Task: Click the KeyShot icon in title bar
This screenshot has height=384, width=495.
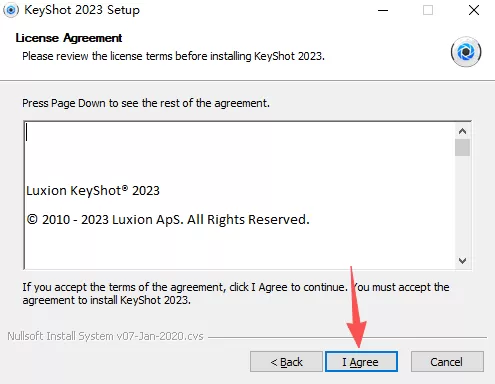Action: tap(11, 10)
